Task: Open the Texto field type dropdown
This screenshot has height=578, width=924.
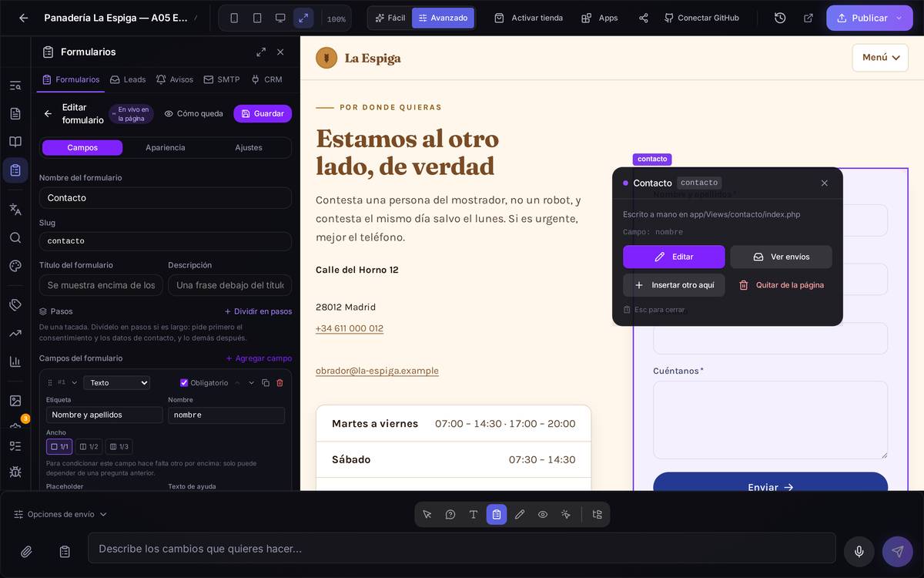Action: click(x=117, y=383)
